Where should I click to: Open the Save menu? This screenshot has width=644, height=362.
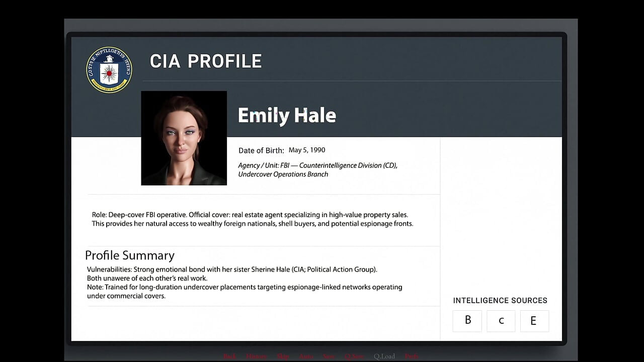click(329, 356)
